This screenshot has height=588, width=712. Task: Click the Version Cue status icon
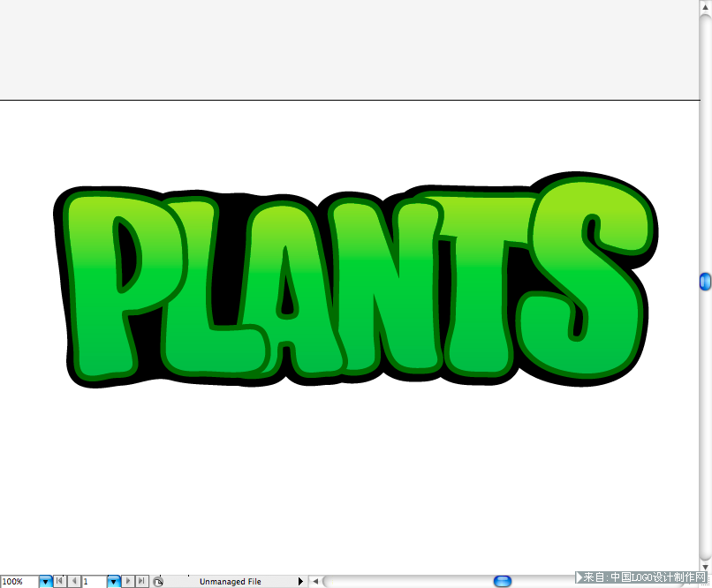[158, 582]
